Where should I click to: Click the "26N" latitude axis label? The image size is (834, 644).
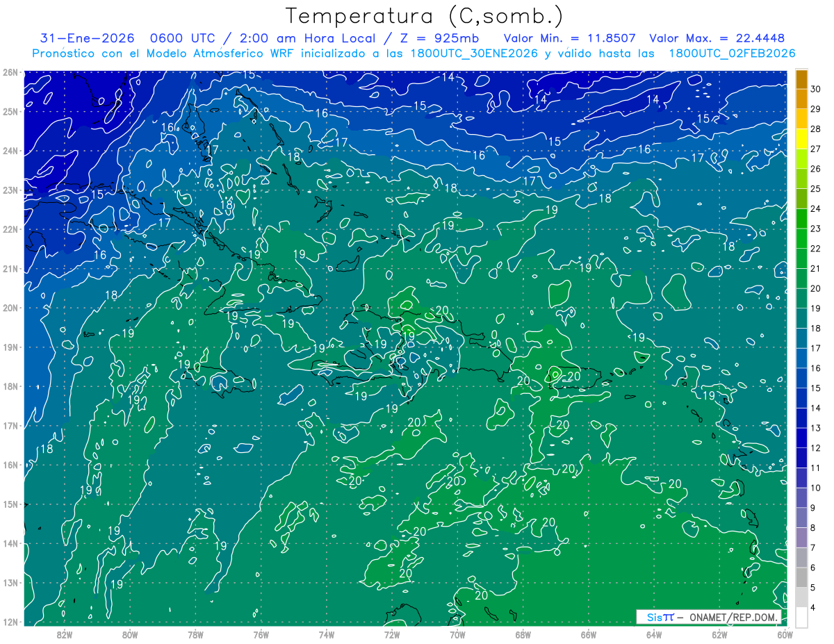(x=10, y=72)
